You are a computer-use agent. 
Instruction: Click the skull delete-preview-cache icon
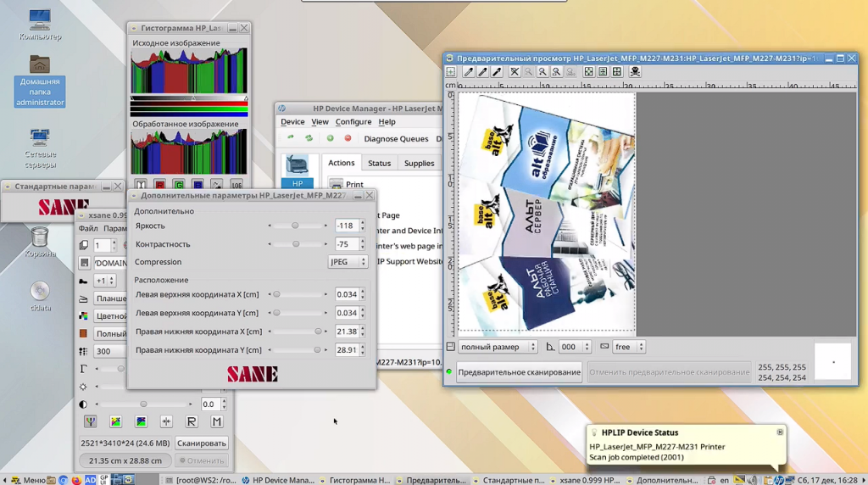click(635, 72)
